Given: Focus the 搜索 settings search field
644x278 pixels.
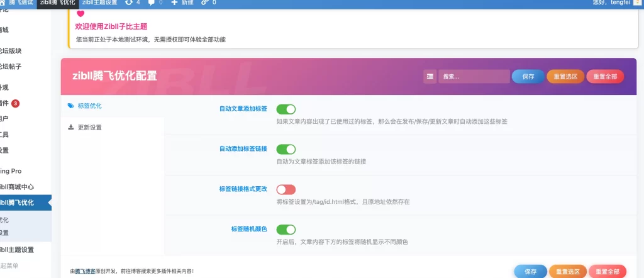Looking at the screenshot, I should 474,76.
